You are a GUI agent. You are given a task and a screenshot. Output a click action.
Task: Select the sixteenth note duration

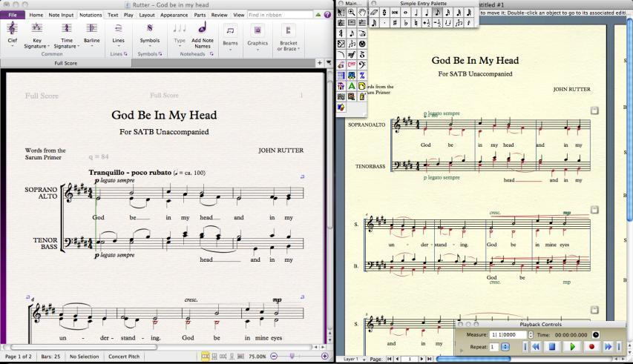tap(447, 13)
